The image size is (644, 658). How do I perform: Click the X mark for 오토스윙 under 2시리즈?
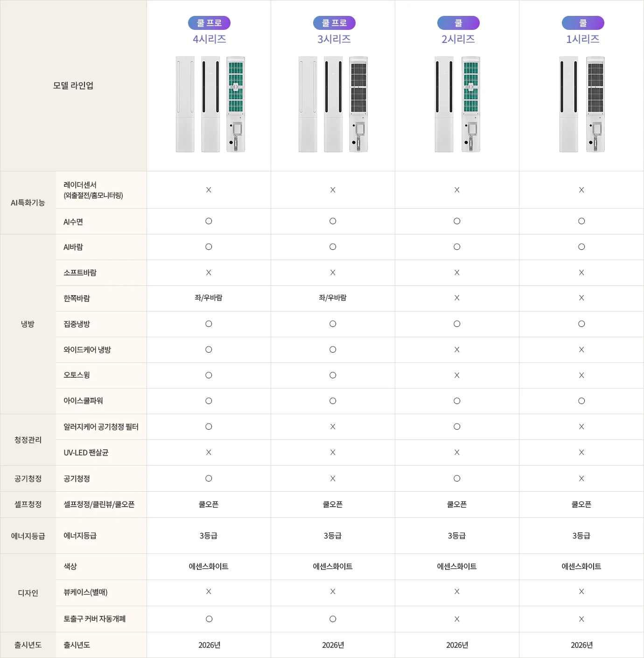(457, 375)
